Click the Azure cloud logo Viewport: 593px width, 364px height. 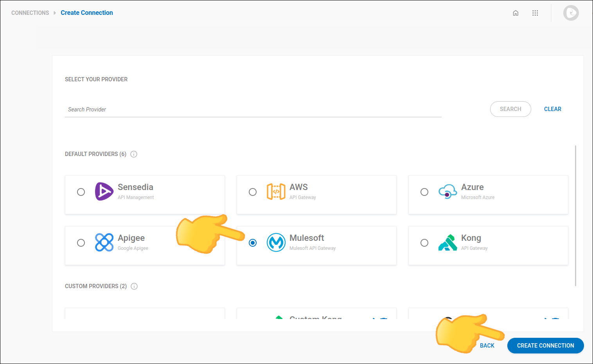[447, 192]
